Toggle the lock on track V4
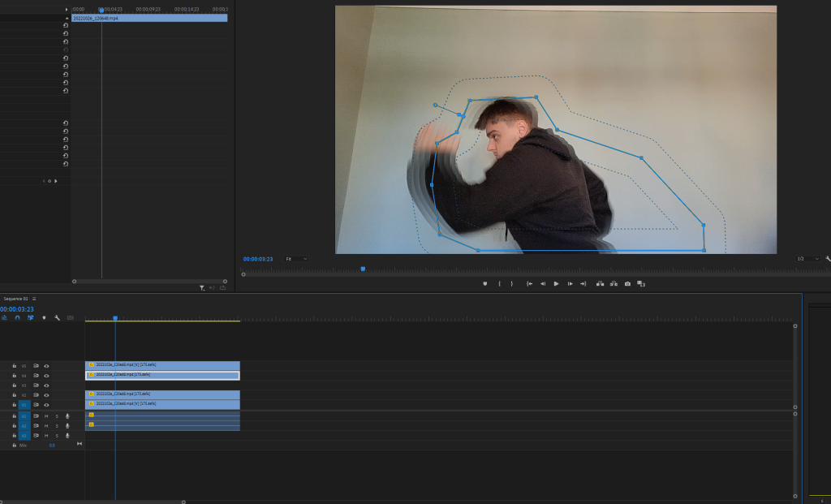The height and width of the screenshot is (504, 831). coord(14,376)
